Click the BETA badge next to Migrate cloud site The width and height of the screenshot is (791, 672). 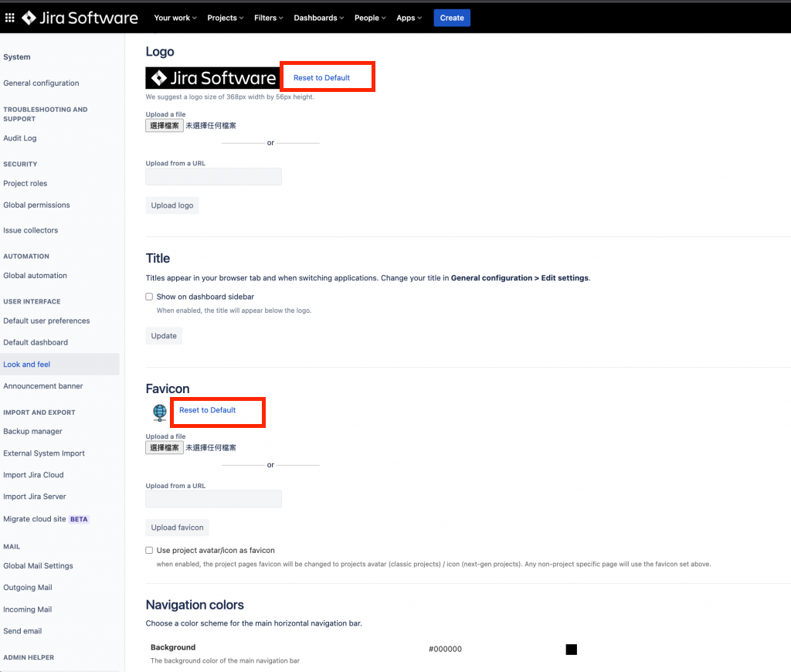[79, 520]
